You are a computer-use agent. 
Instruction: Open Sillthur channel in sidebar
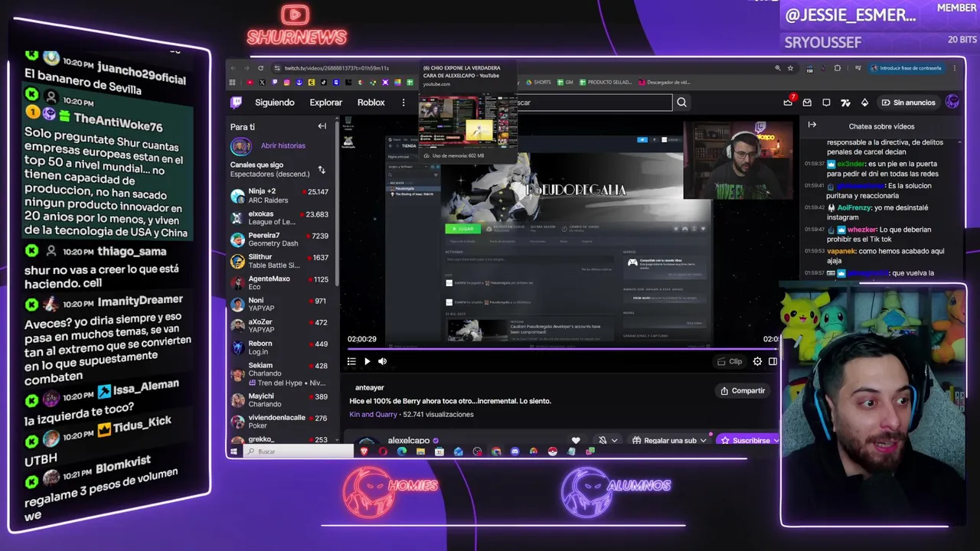(x=279, y=261)
